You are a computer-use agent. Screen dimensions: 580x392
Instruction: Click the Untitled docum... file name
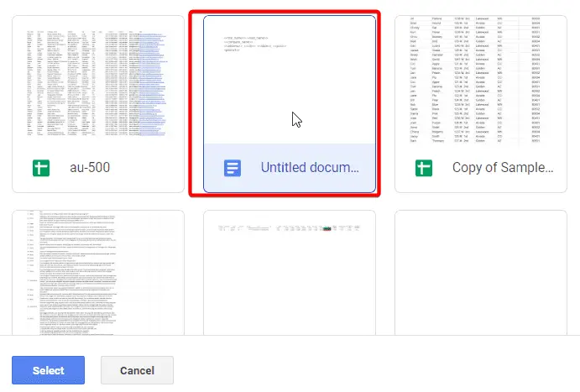pos(310,168)
